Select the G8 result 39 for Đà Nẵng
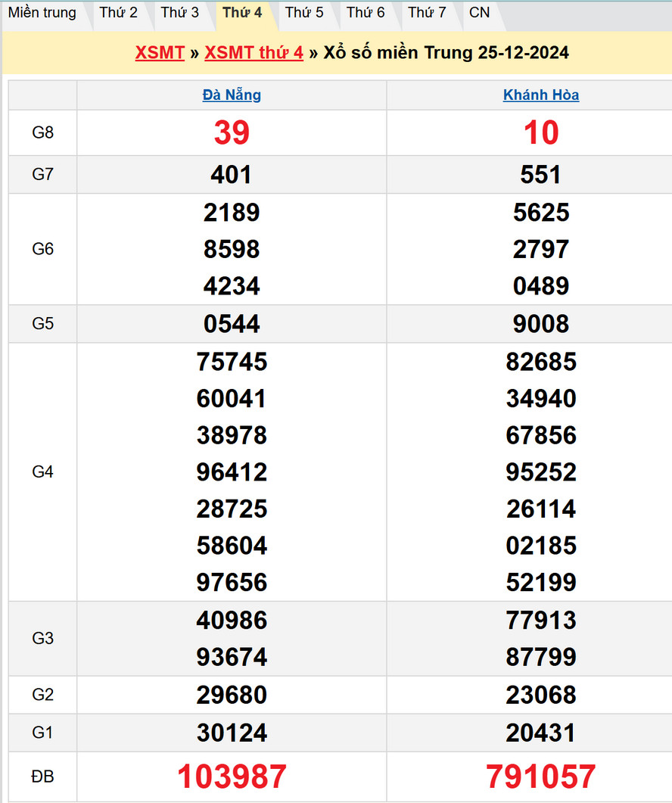The height and width of the screenshot is (803, 672). [232, 133]
